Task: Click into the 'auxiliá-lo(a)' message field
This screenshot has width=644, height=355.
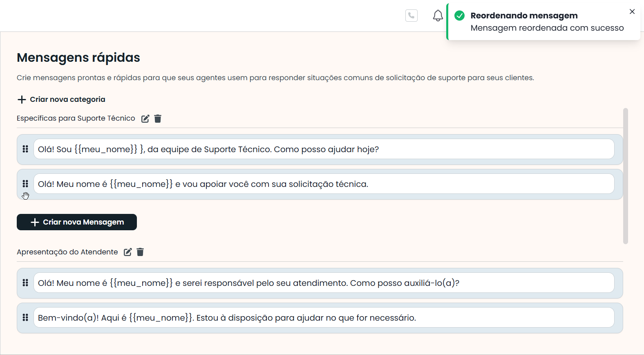Action: pos(324,283)
